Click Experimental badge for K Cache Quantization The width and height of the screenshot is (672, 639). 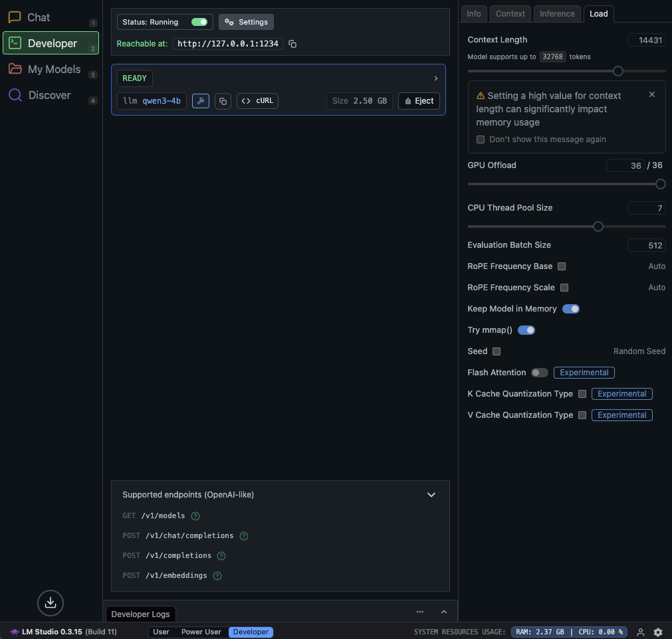pos(621,394)
